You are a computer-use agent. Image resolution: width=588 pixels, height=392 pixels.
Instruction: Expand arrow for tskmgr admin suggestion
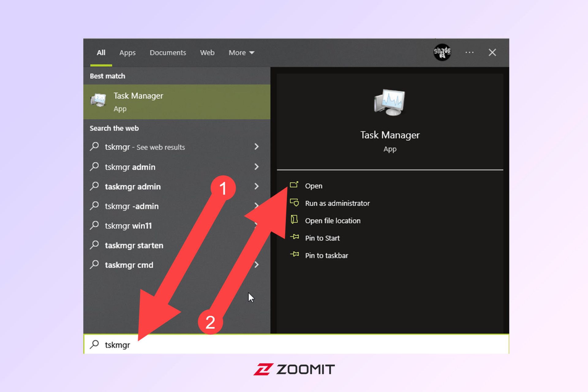point(257,167)
